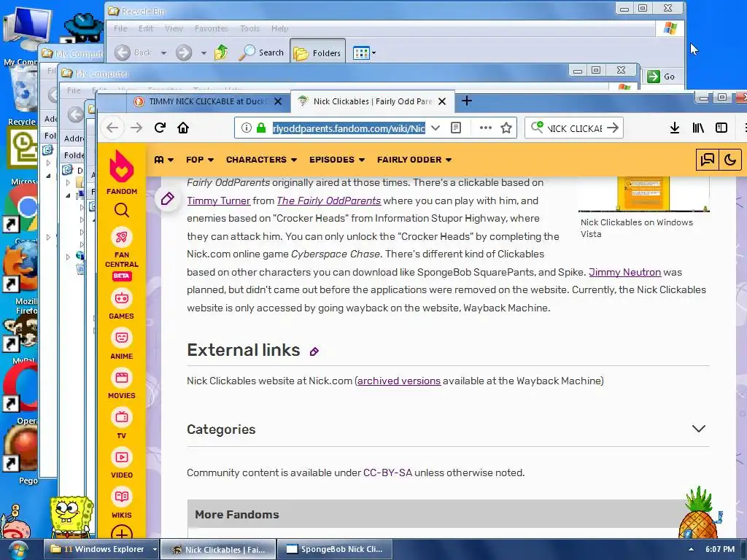Viewport: 747px width, 560px height.
Task: Expand the EPISODES navigation menu
Action: 337,160
